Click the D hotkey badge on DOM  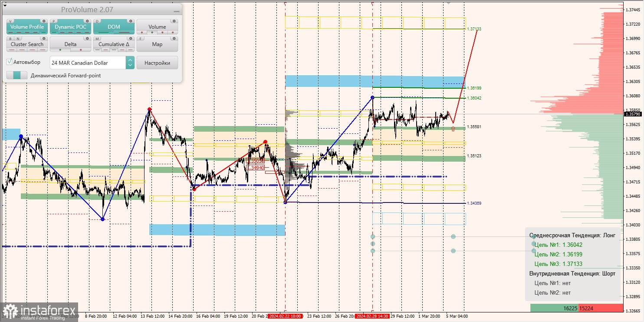pos(97,21)
